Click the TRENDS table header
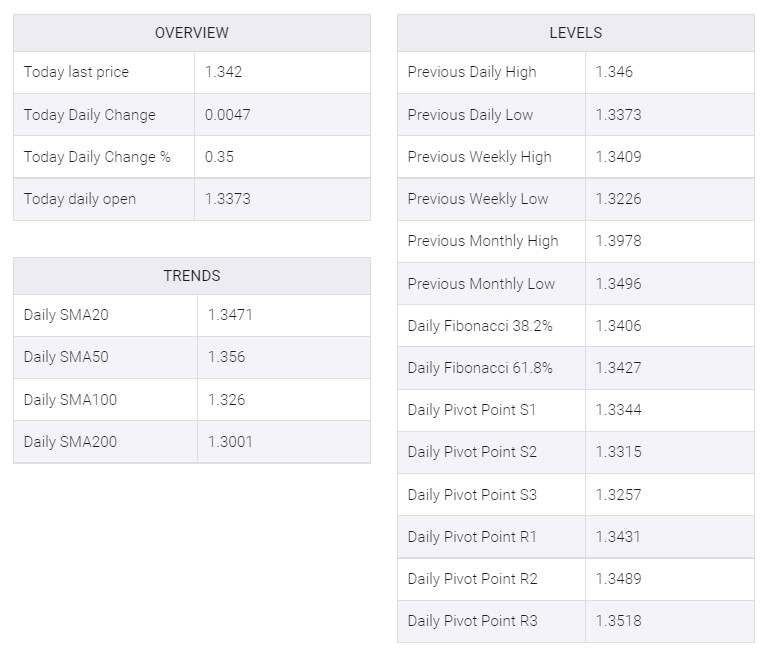This screenshot has width=766, height=654. coord(191,276)
